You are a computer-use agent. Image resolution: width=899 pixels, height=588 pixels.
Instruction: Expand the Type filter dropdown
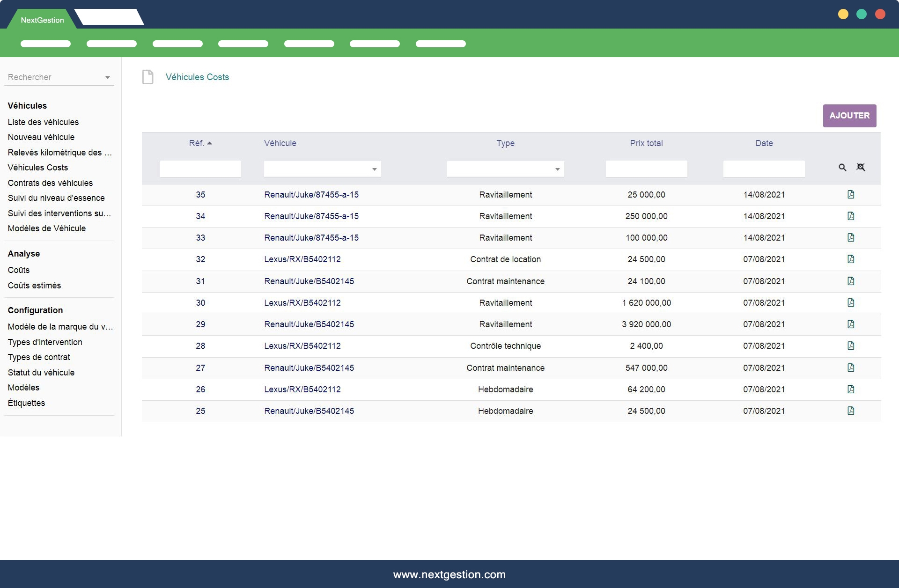557,169
